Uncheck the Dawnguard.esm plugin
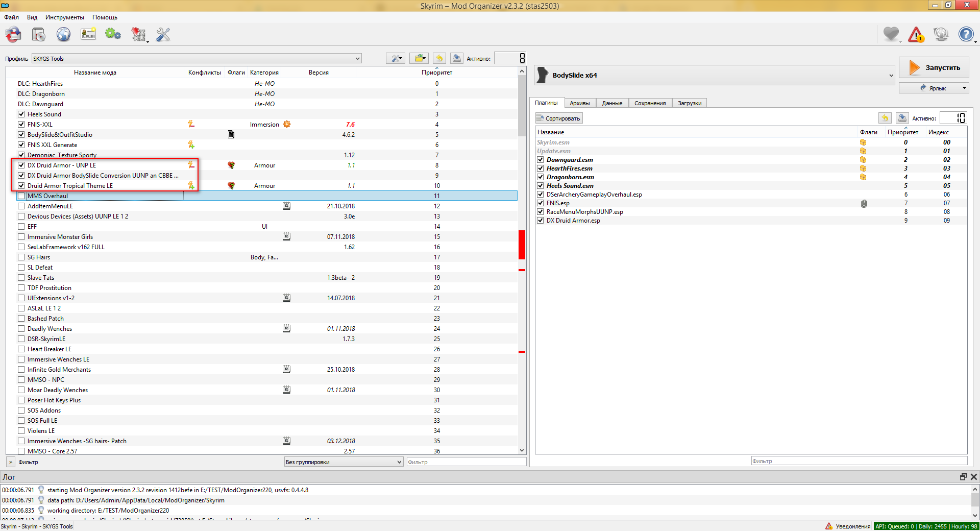 click(541, 160)
